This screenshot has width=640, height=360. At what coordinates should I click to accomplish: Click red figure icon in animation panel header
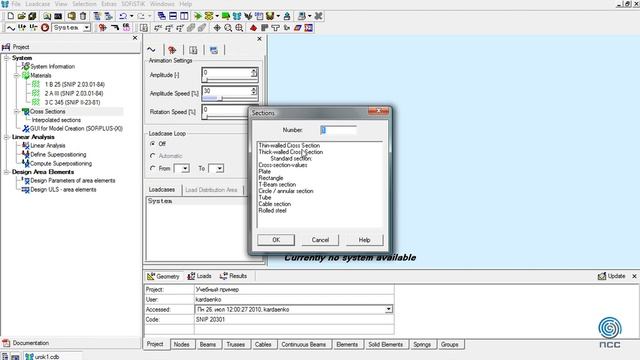pos(172,50)
